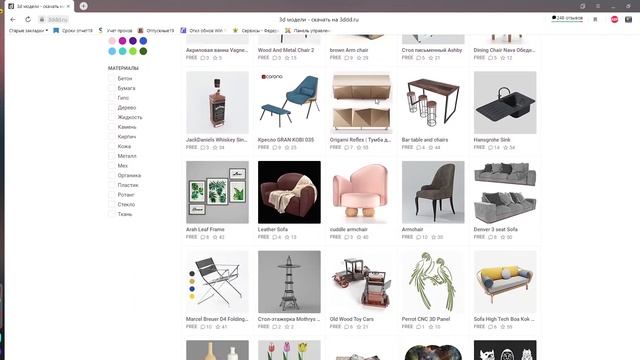Open a new browser tab with plus button
Image resolution: width=640 pixels, height=360 pixels.
point(84,6)
